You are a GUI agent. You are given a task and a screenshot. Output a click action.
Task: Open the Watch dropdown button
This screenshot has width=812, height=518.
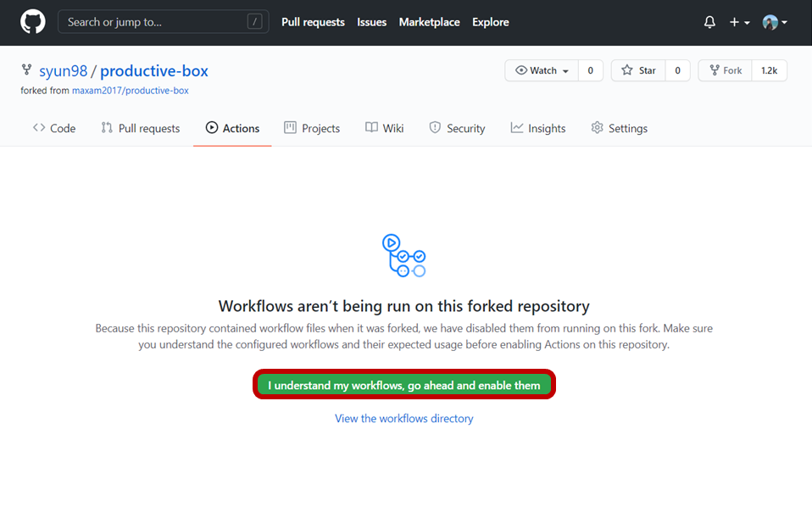tap(542, 70)
